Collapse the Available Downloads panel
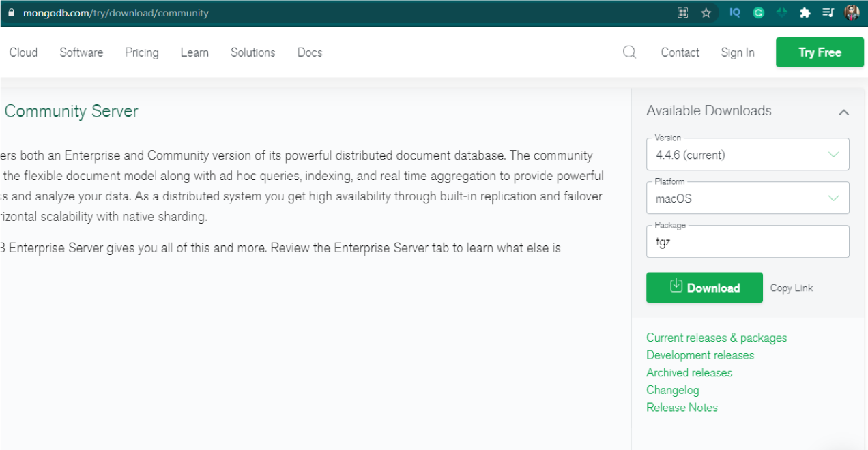 tap(844, 112)
